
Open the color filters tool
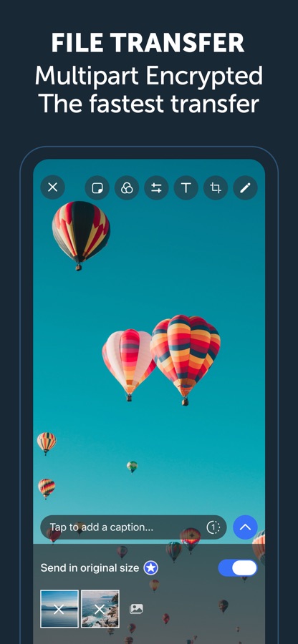click(x=127, y=187)
